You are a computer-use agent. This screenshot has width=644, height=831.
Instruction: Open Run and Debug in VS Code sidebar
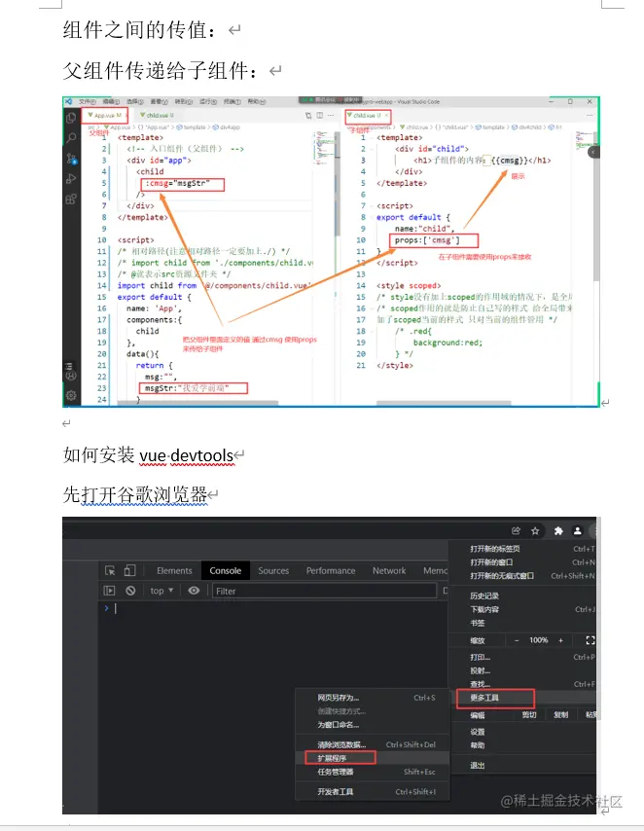click(x=71, y=179)
